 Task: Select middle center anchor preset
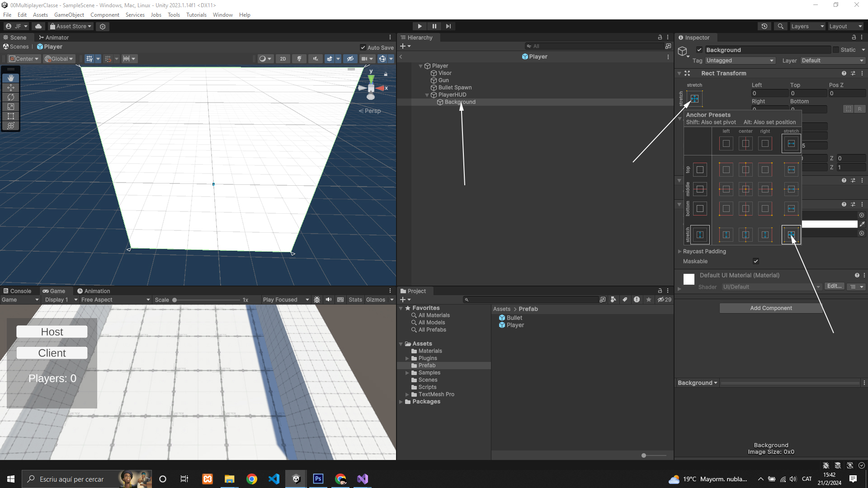[745, 189]
